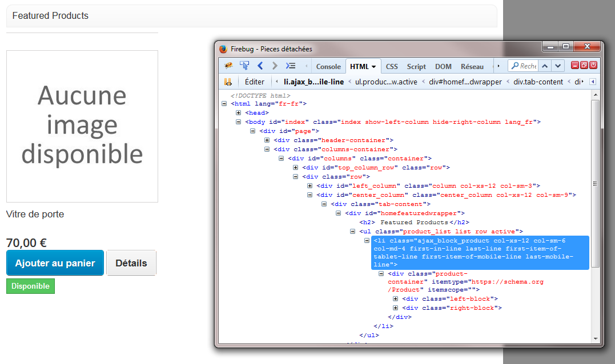
Task: Open the Firebug bug icon menu
Action: [x=228, y=66]
